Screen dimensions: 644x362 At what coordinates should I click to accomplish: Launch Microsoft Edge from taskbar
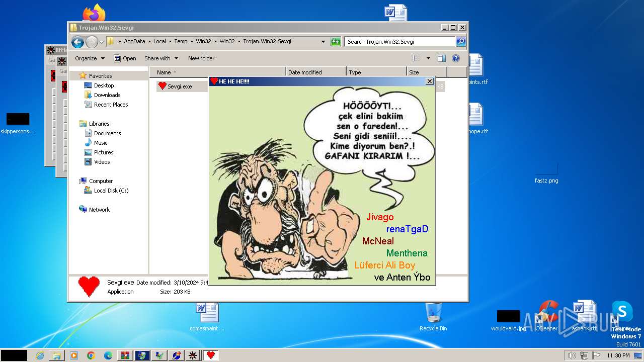point(108,355)
